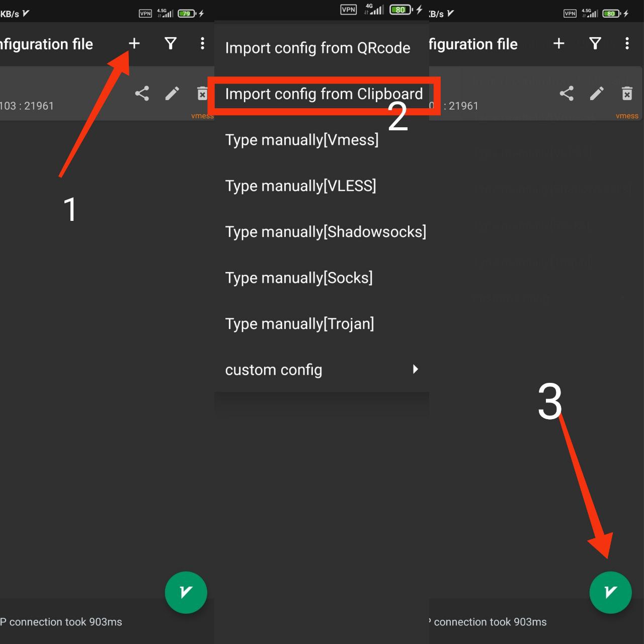Choose Import config from QRcode
The width and height of the screenshot is (644, 644).
317,48
